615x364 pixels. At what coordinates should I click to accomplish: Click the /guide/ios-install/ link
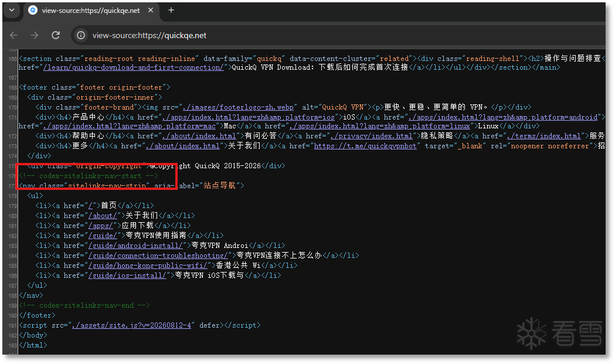(x=127, y=275)
